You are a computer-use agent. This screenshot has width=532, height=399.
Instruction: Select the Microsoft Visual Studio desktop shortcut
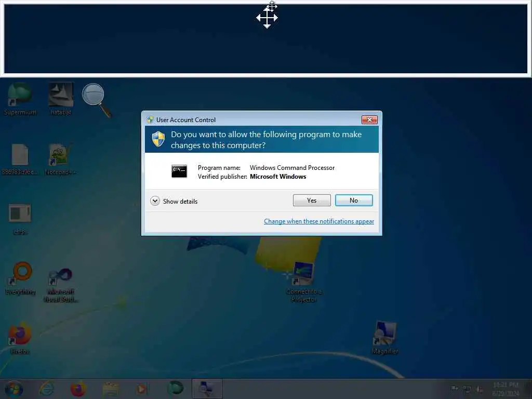(x=61, y=285)
